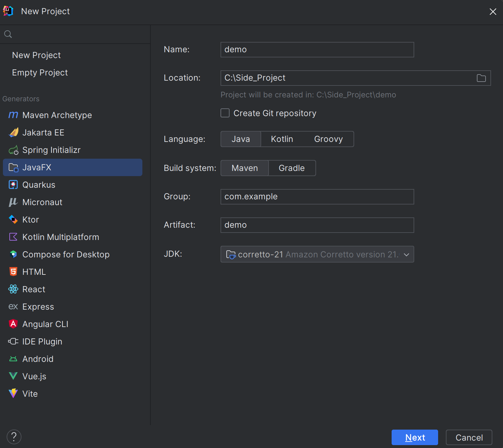Click the 'Project will be created in' hint text

pyautogui.click(x=308, y=95)
